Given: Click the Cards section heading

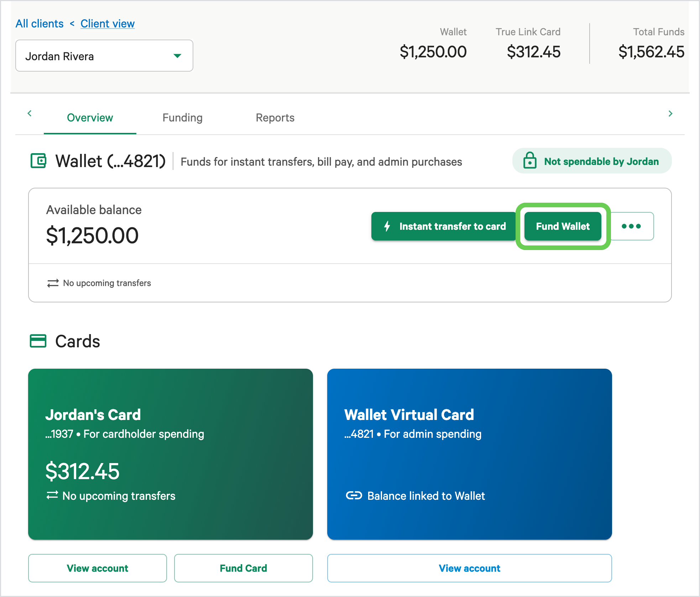Looking at the screenshot, I should click(x=78, y=341).
